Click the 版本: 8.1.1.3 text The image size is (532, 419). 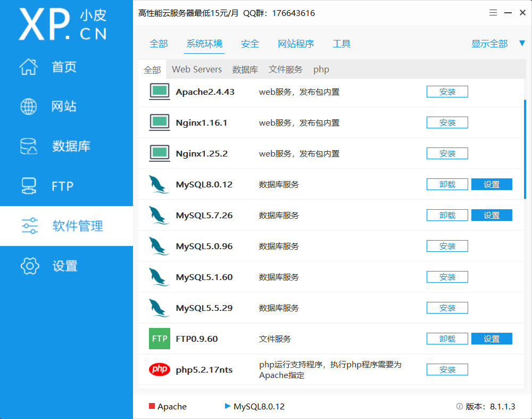[x=491, y=406]
